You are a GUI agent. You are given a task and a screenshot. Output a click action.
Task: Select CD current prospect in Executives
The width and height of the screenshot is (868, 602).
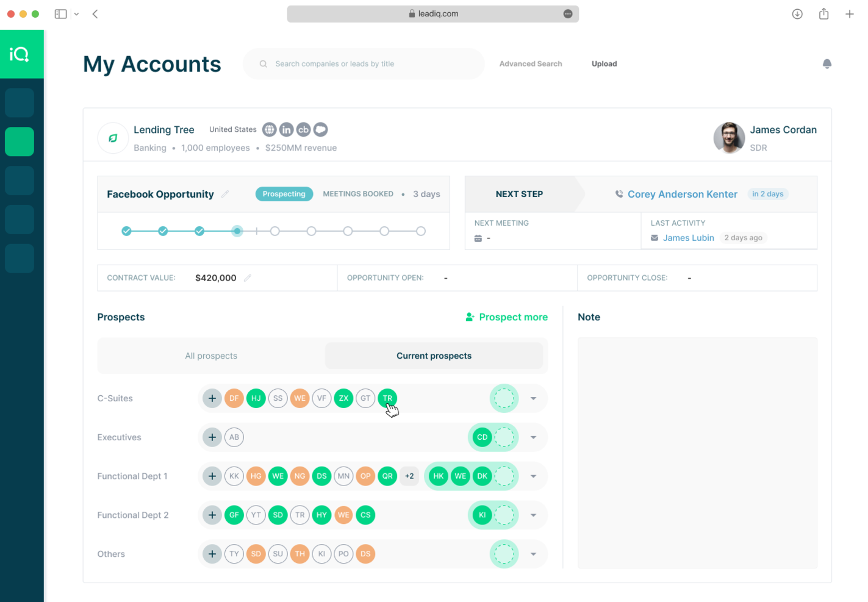[482, 437]
